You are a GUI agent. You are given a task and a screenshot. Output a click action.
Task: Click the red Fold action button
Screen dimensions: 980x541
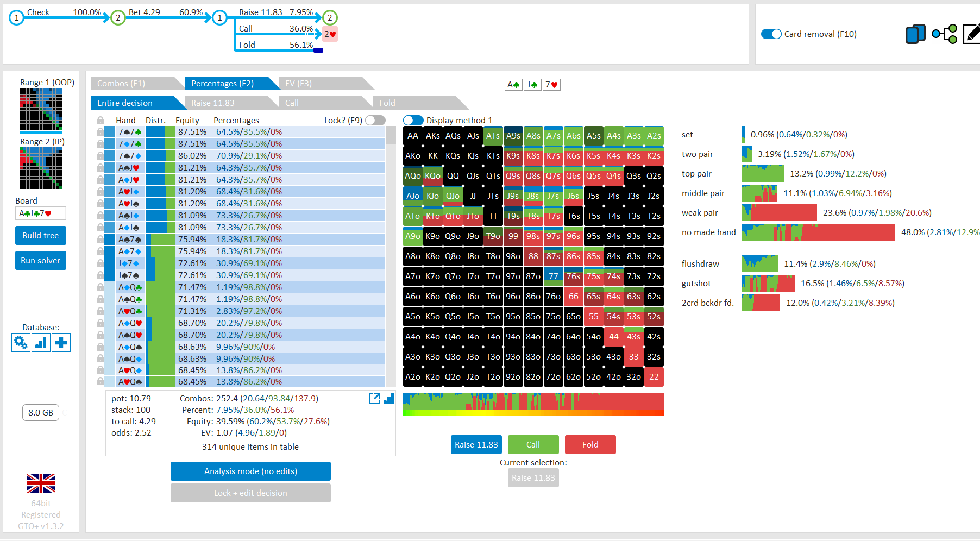pos(590,444)
